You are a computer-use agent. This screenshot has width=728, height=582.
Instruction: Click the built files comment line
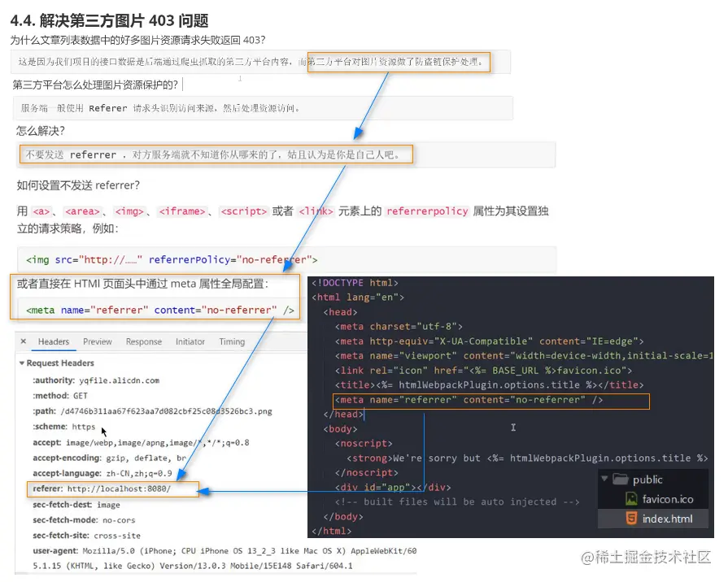[457, 502]
